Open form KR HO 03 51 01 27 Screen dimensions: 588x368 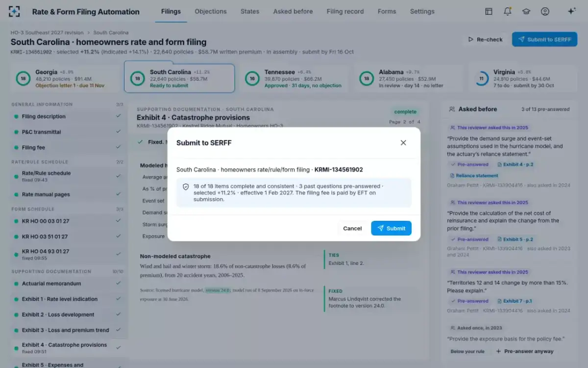[68, 237]
